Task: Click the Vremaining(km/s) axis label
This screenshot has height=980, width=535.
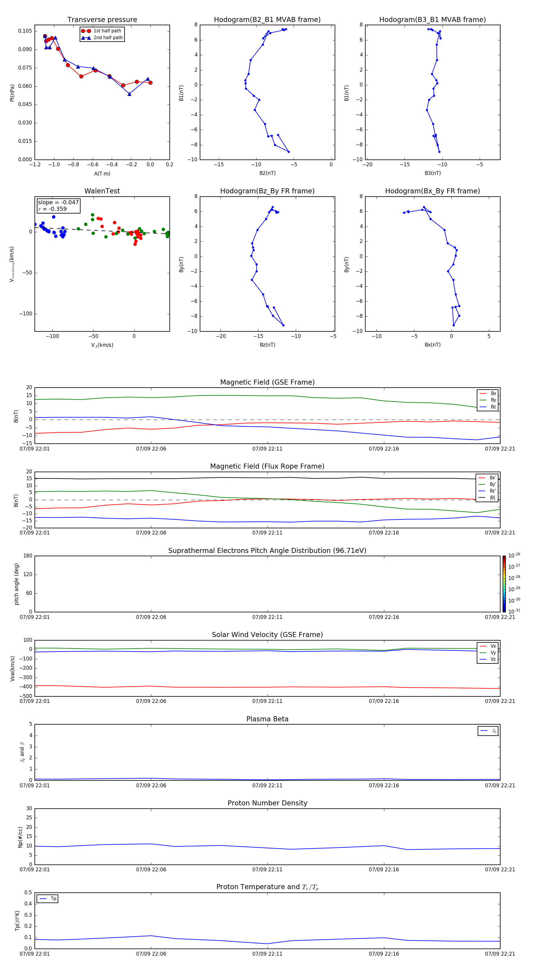Action: (12, 264)
